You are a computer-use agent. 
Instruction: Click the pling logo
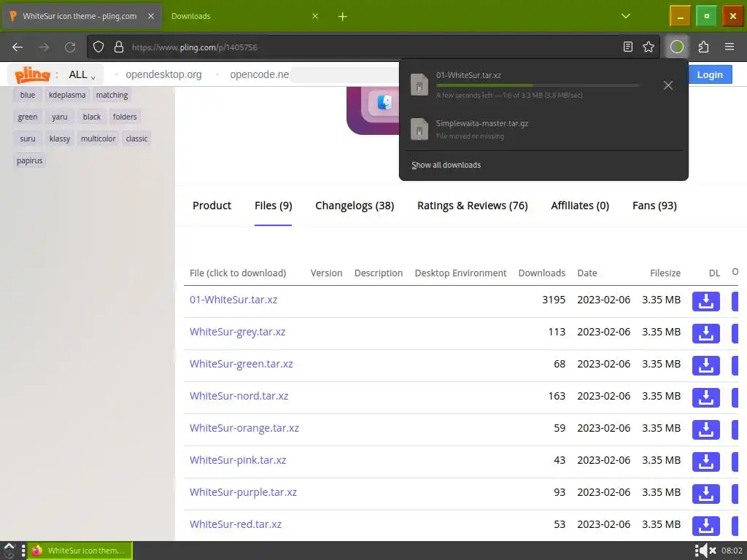[32, 74]
